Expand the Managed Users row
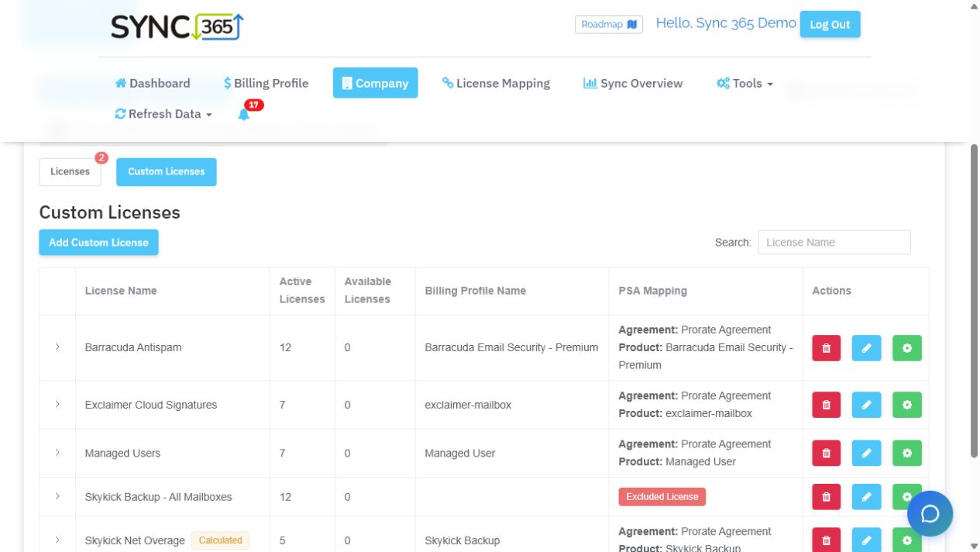 [x=57, y=453]
